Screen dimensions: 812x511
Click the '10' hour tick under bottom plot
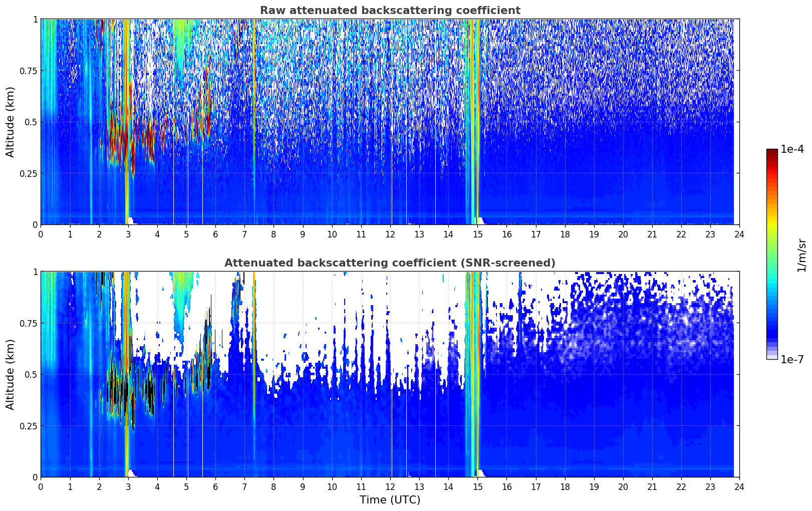[x=332, y=486]
